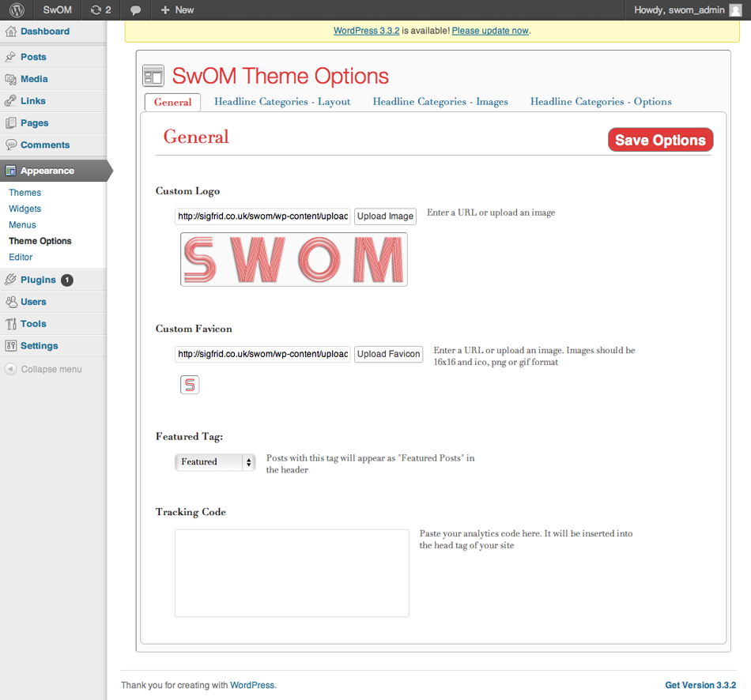Click the Please update now link

[490, 31]
